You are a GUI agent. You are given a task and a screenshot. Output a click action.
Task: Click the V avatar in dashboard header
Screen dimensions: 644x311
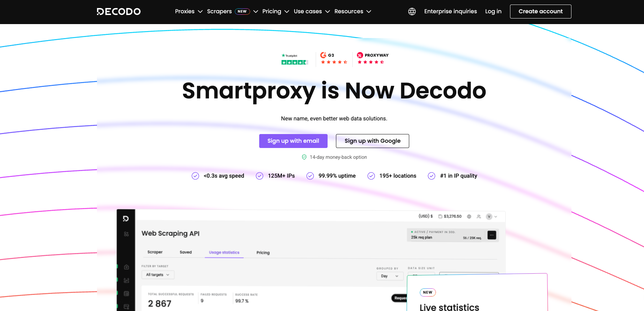pos(489,216)
